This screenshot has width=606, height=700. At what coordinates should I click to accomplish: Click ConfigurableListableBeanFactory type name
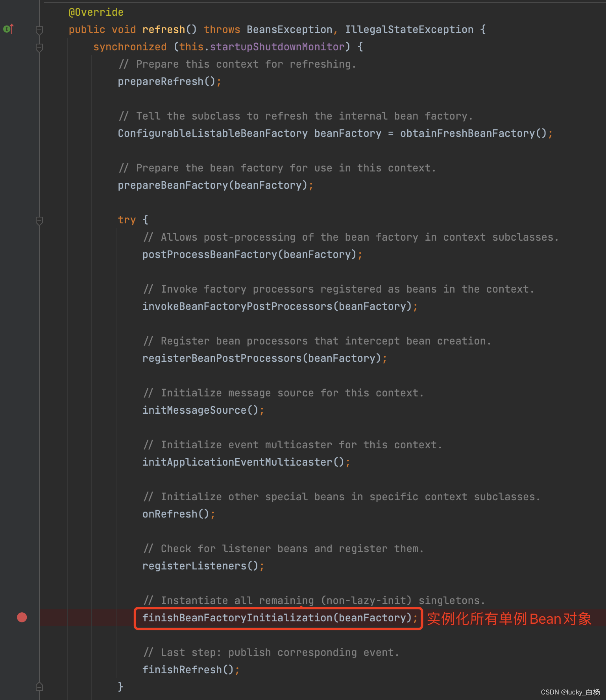[x=213, y=133]
